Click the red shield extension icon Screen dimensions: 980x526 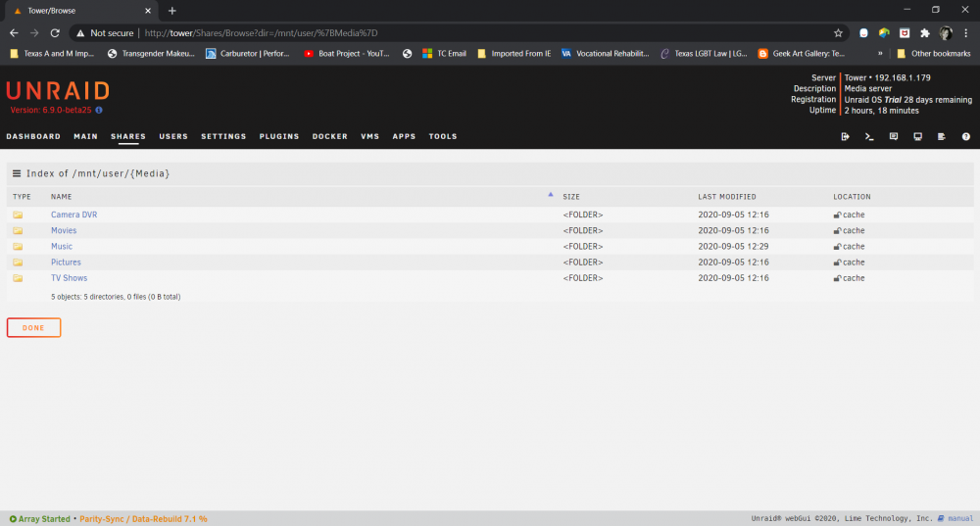click(x=905, y=33)
